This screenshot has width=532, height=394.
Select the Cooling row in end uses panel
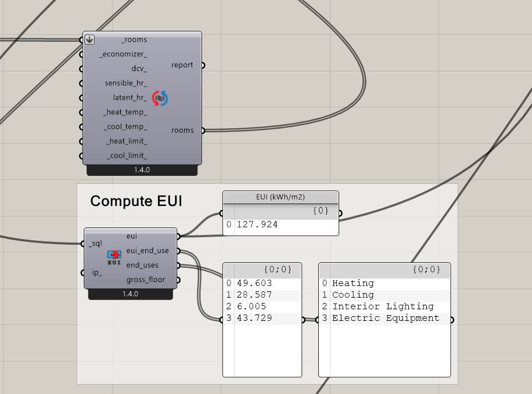click(x=384, y=295)
